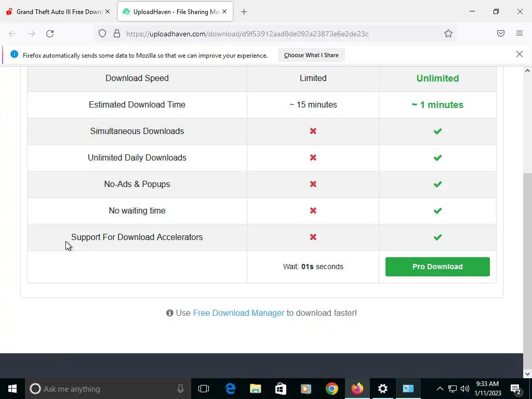Open the Free Download Manager link
Viewport: 532px width, 399px height.
tap(238, 313)
